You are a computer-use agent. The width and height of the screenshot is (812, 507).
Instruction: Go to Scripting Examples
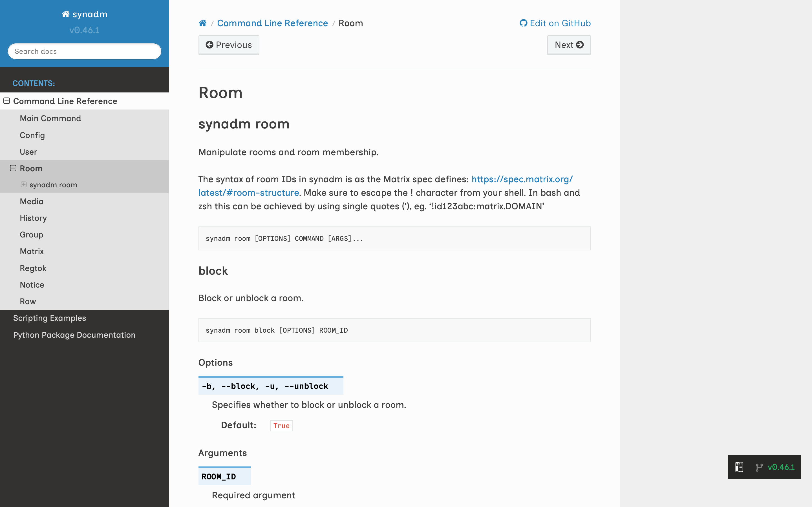(x=49, y=318)
